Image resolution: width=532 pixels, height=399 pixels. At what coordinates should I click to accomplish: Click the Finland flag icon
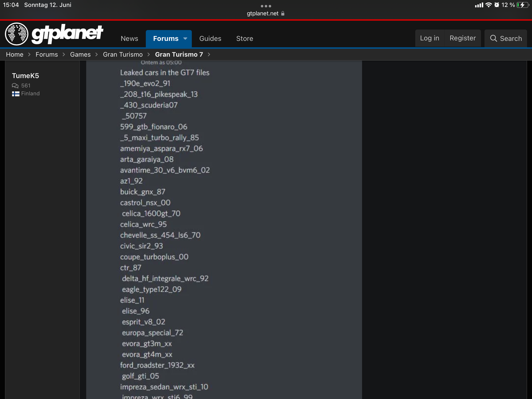tap(16, 94)
